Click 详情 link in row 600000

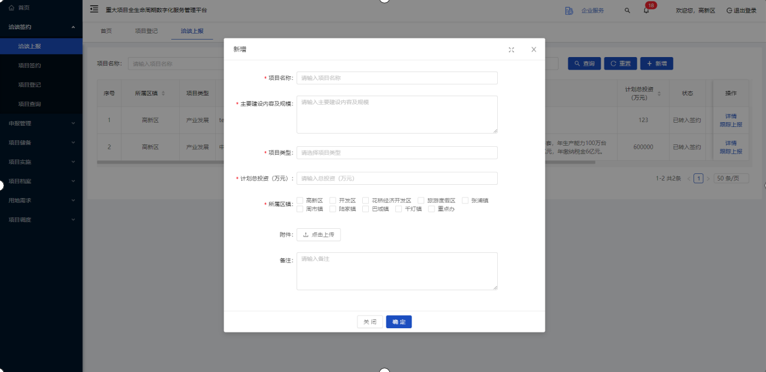[730, 143]
